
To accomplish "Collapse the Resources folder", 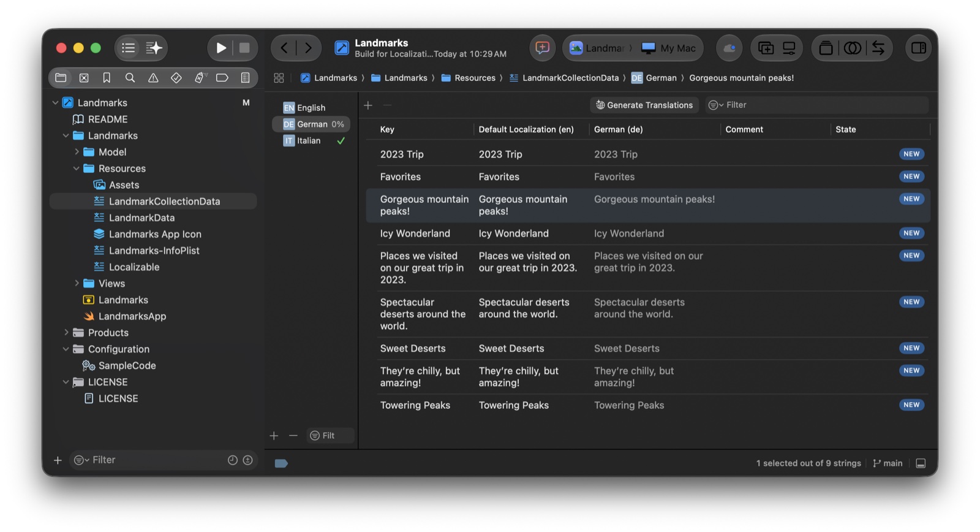I will pos(77,169).
